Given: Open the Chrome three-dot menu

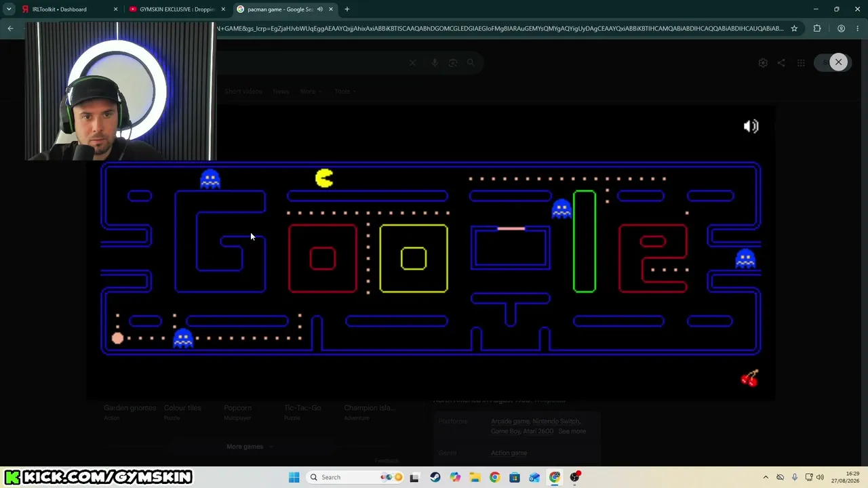Looking at the screenshot, I should click(x=859, y=28).
